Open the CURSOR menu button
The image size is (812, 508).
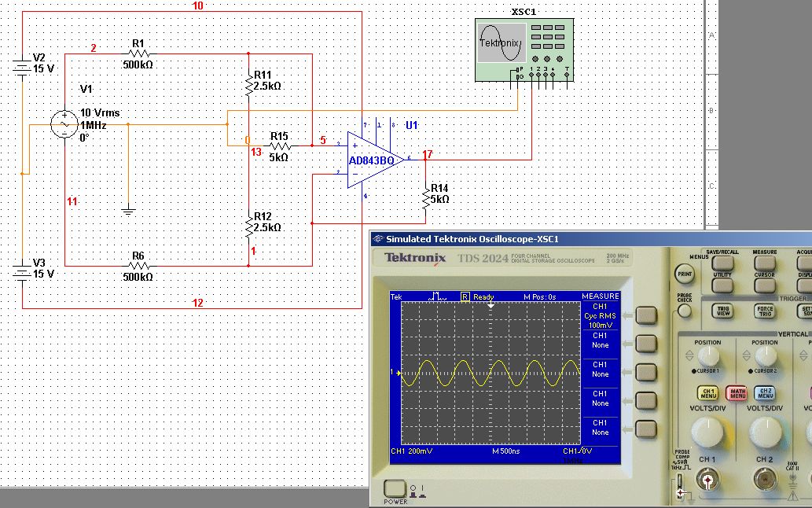[765, 285]
